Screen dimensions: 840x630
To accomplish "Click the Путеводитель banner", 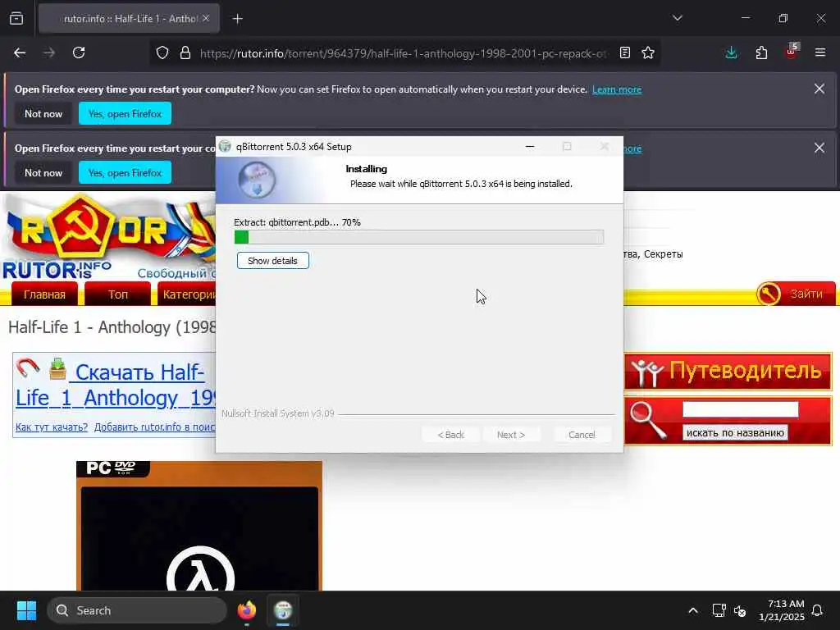I will click(728, 371).
